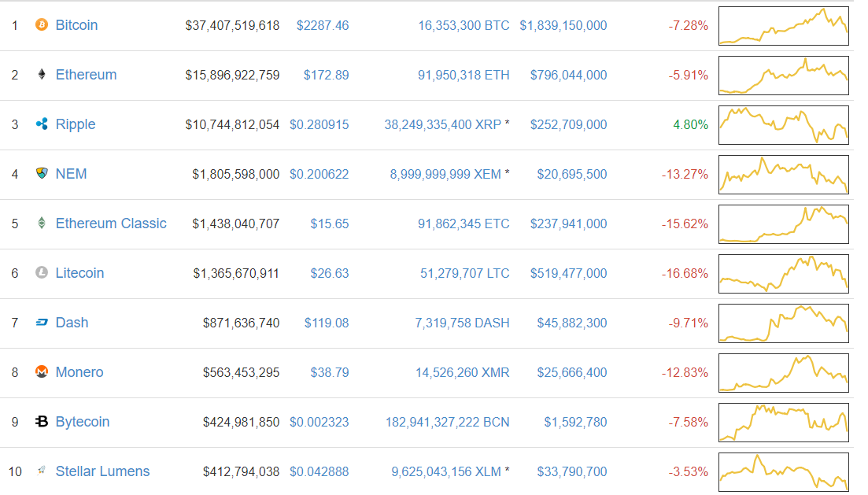Screen dimensions: 868x495
Task: Open the Dash 7-day price chart
Action: (783, 323)
